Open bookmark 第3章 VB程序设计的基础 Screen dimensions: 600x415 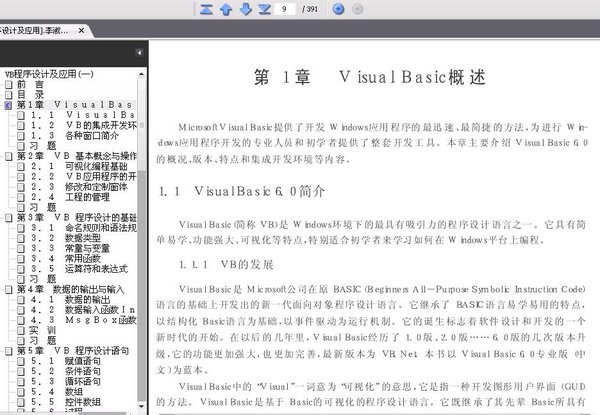(x=77, y=218)
